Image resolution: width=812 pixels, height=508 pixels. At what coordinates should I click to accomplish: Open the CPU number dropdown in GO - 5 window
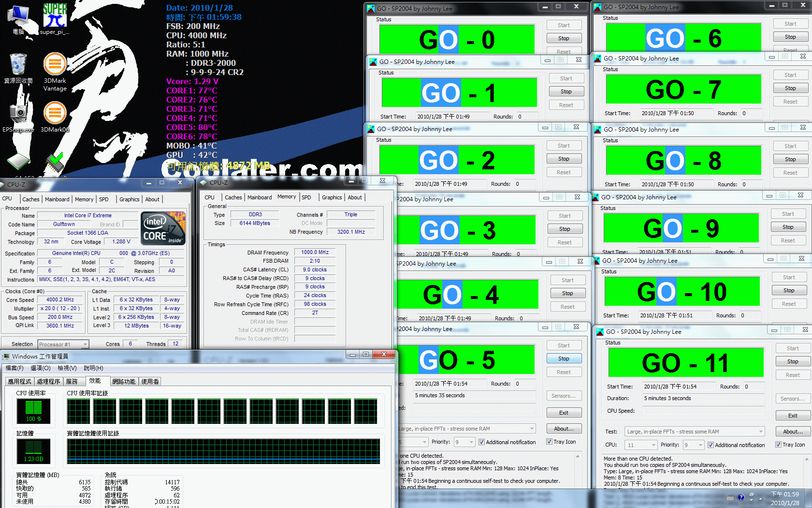[x=413, y=442]
